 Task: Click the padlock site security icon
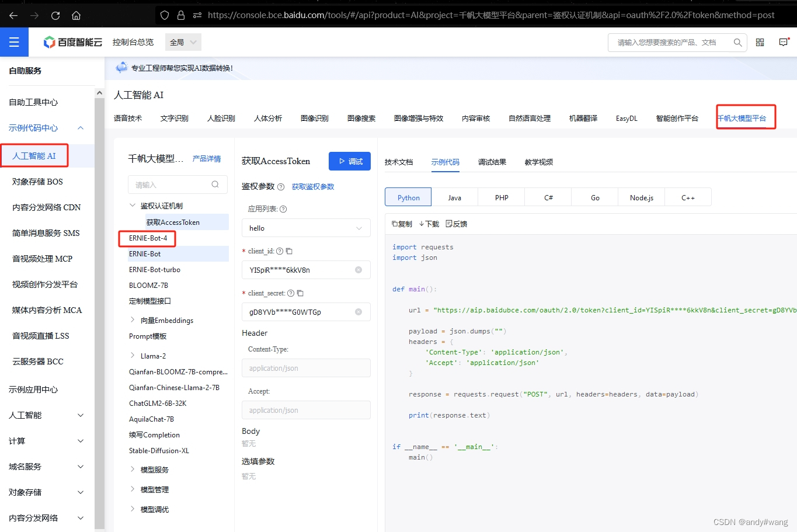pyautogui.click(x=181, y=15)
